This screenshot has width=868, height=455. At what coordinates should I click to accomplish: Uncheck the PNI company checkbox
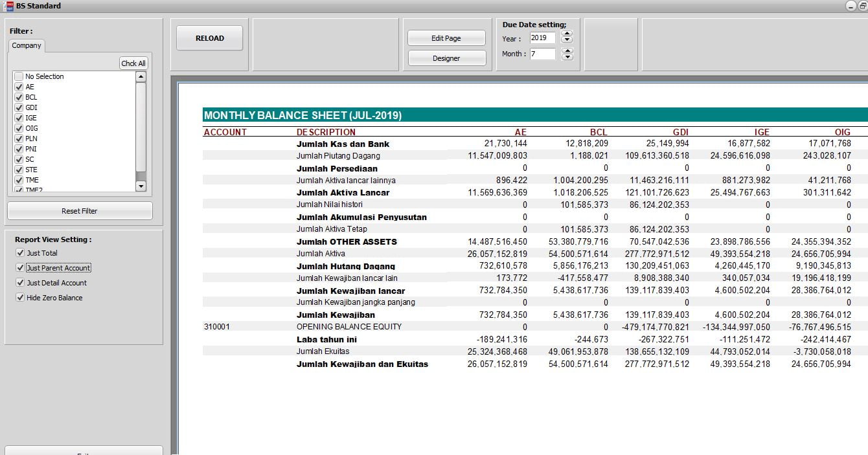19,149
